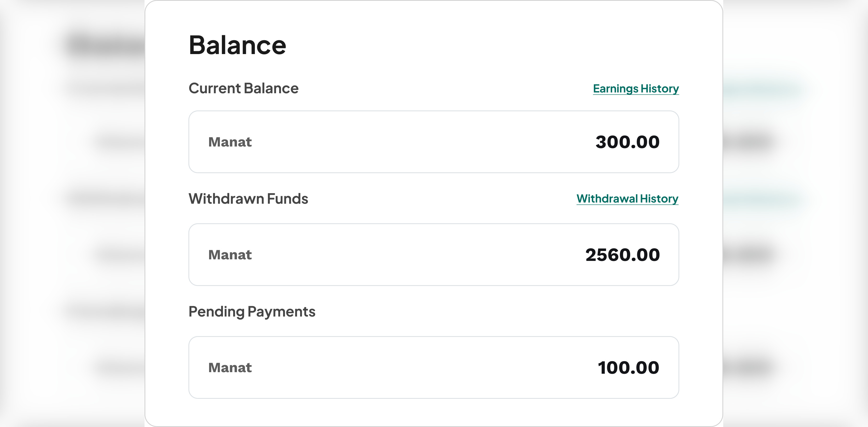Click empty space inside Pending Payments card
Image resolution: width=868 pixels, height=427 pixels.
click(421, 367)
